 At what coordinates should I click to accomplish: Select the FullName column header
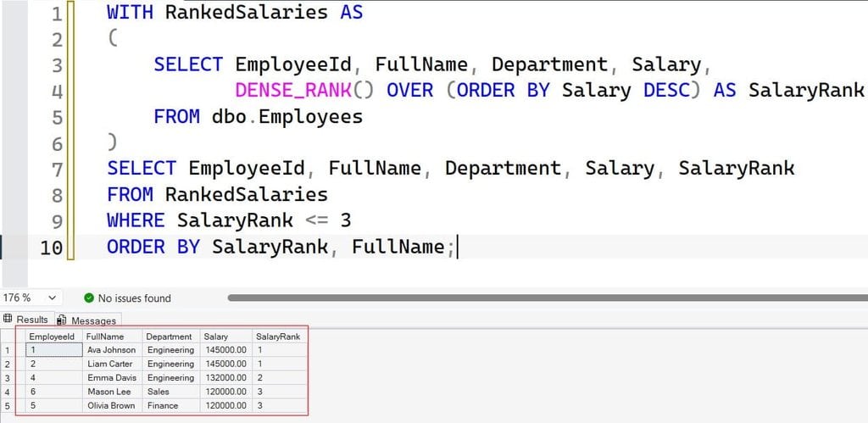113,336
